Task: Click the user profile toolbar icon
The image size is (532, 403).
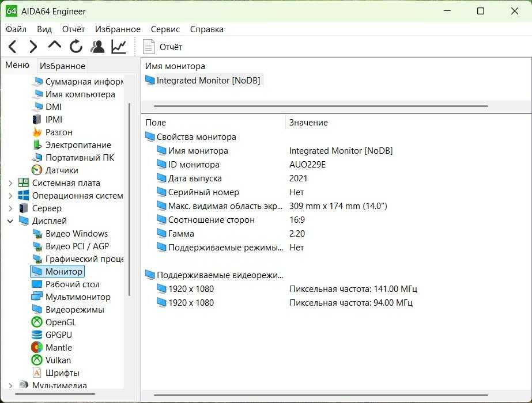Action: [x=97, y=47]
